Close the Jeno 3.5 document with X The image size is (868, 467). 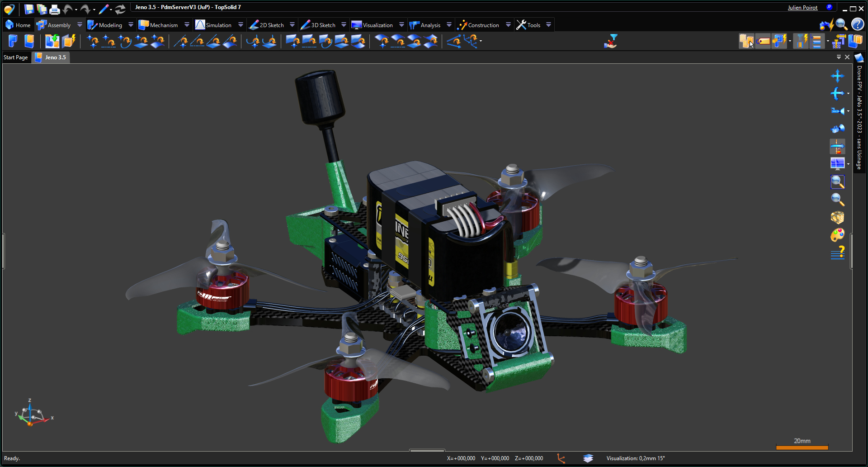[x=847, y=57]
